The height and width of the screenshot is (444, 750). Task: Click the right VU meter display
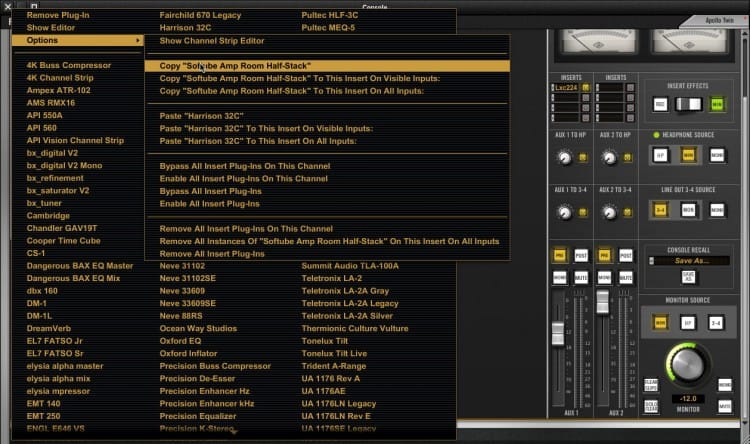tap(690, 41)
